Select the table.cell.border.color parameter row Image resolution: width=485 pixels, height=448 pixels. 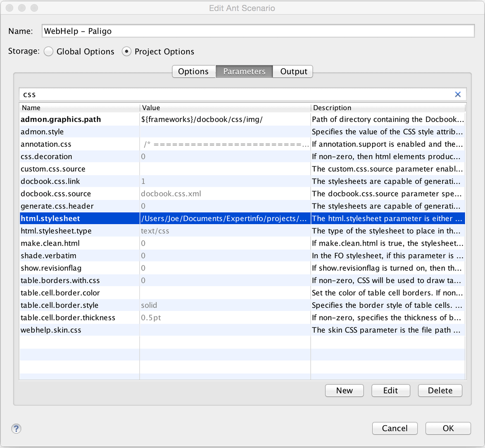[60, 293]
